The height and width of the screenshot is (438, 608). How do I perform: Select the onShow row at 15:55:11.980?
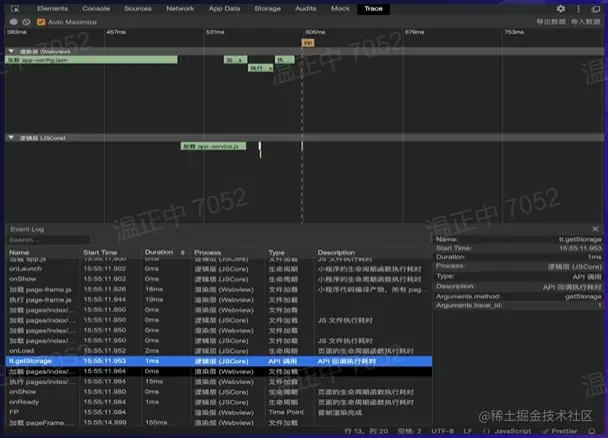(219, 392)
